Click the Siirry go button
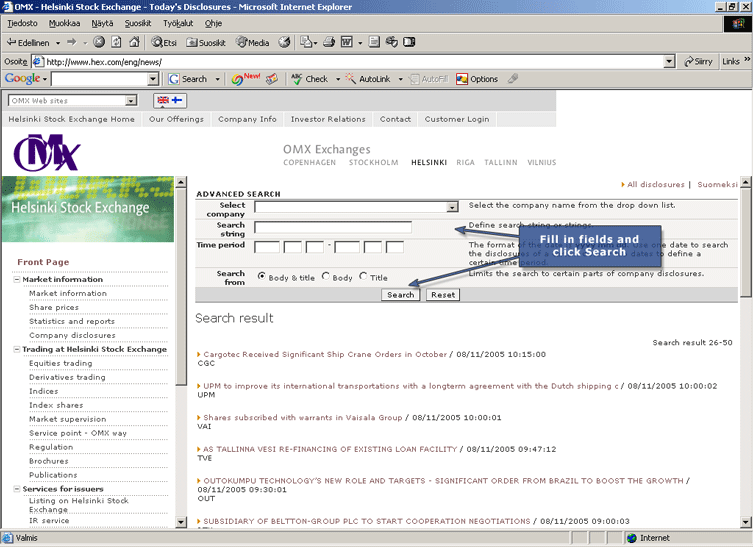The height and width of the screenshot is (547, 753). 698,61
